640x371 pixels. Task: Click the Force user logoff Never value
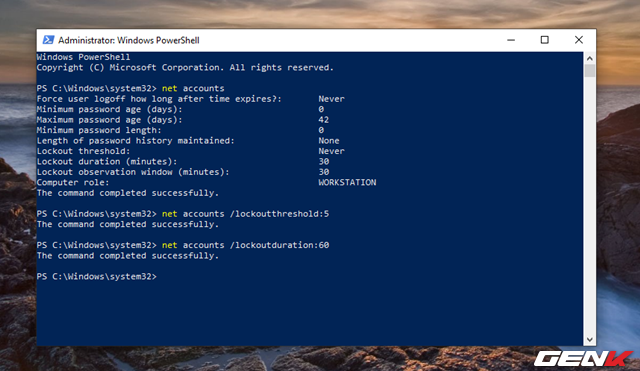click(x=331, y=99)
